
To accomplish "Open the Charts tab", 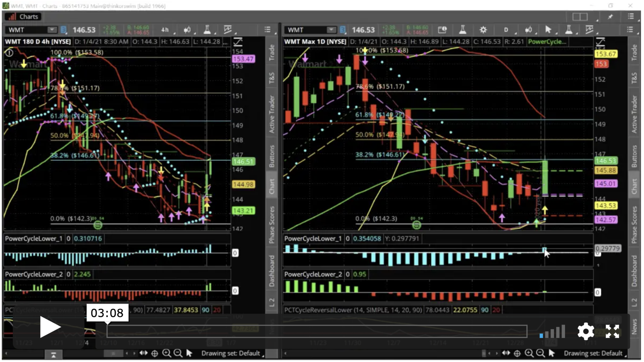I will 24,17.
